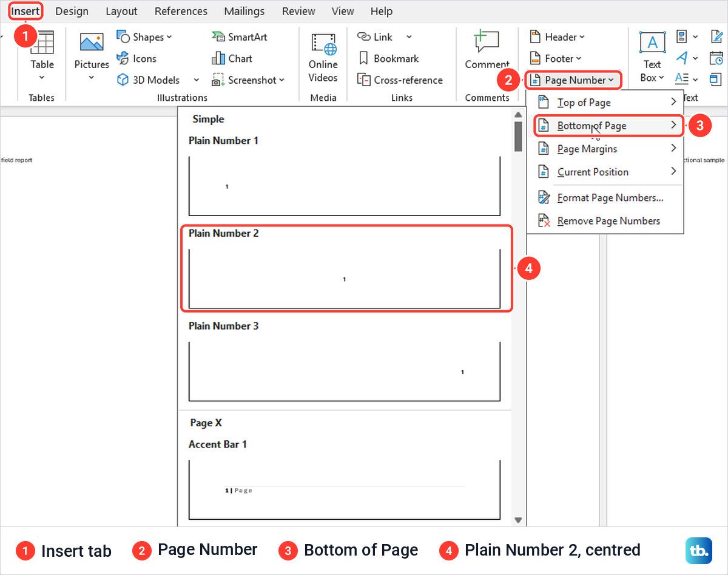Screen dimensions: 728x575
Task: Select Format Page Numbers...
Action: [x=605, y=197]
